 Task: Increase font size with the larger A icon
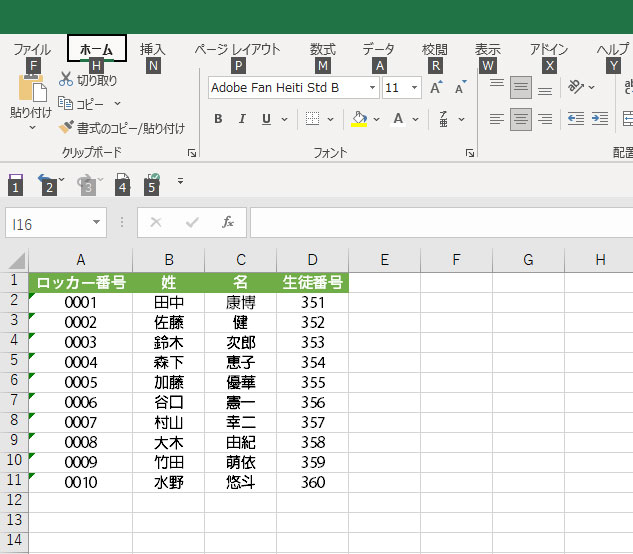pyautogui.click(x=436, y=88)
